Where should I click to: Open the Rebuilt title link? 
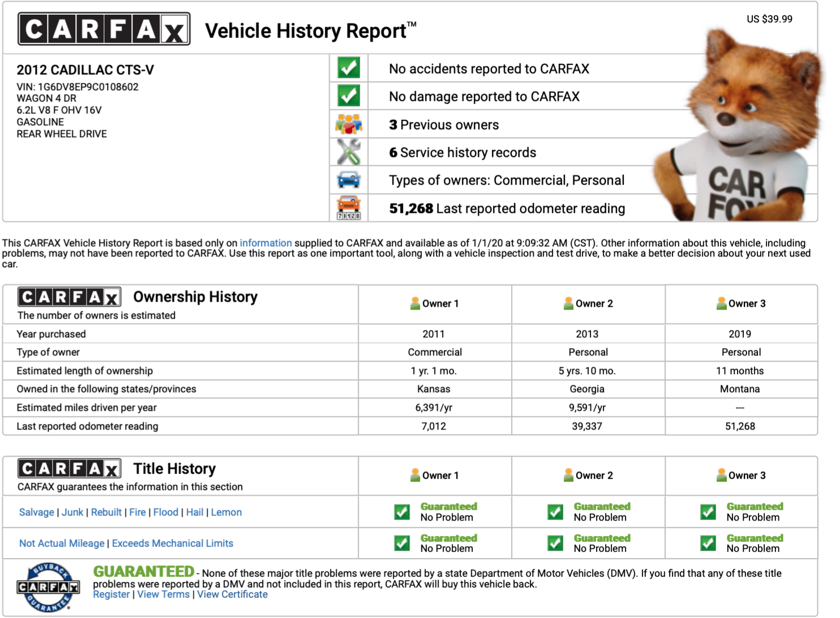click(106, 512)
